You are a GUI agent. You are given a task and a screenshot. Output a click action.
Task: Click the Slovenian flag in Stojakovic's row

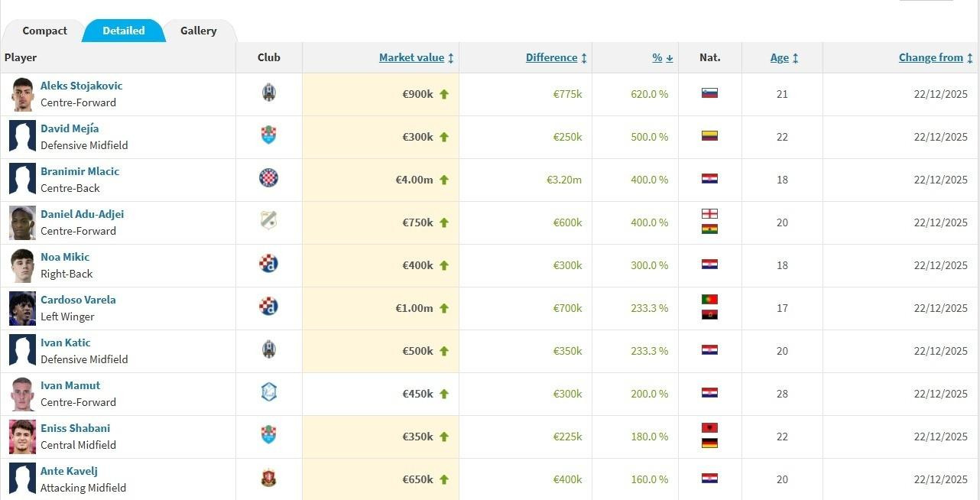[709, 93]
